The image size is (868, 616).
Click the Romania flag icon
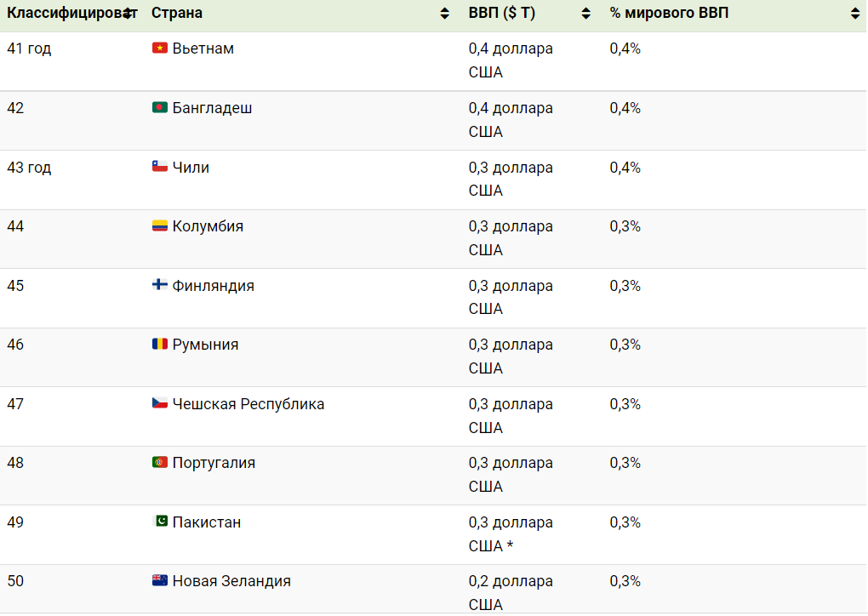point(159,345)
